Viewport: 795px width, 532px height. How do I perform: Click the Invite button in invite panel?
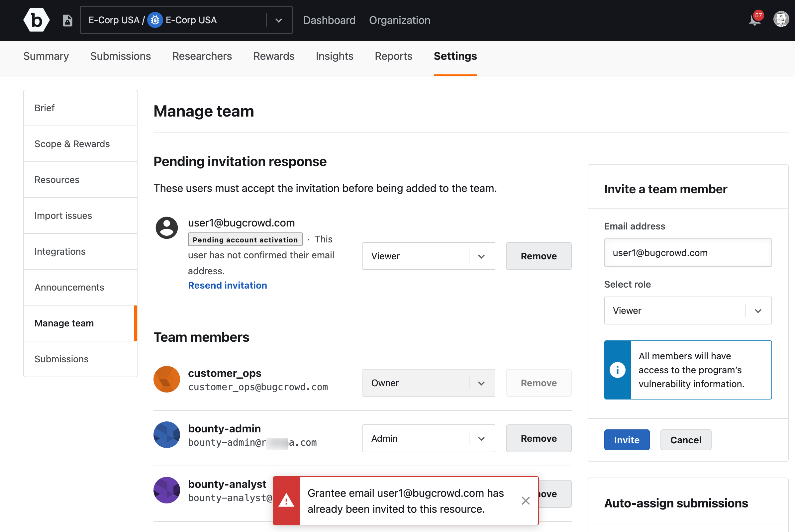click(627, 439)
